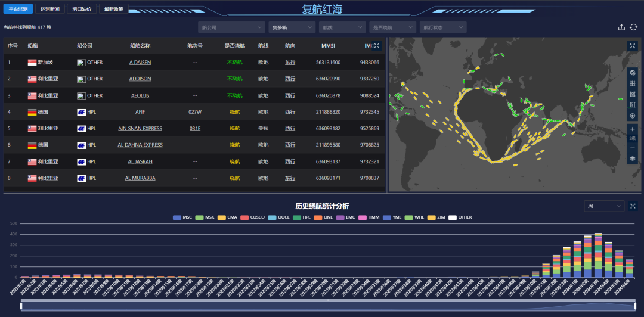644x317 pixels.
Task: Open the 航行状态 filter dropdown
Action: coord(442,27)
